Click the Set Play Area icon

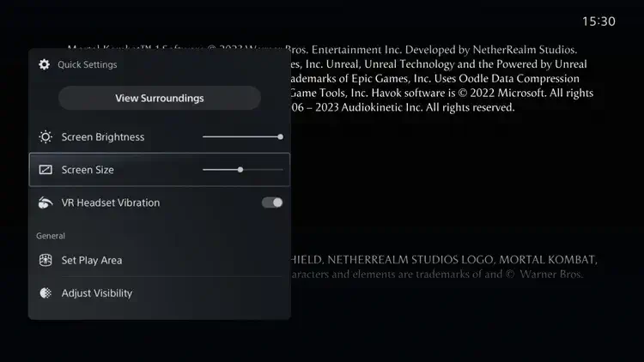(x=46, y=260)
